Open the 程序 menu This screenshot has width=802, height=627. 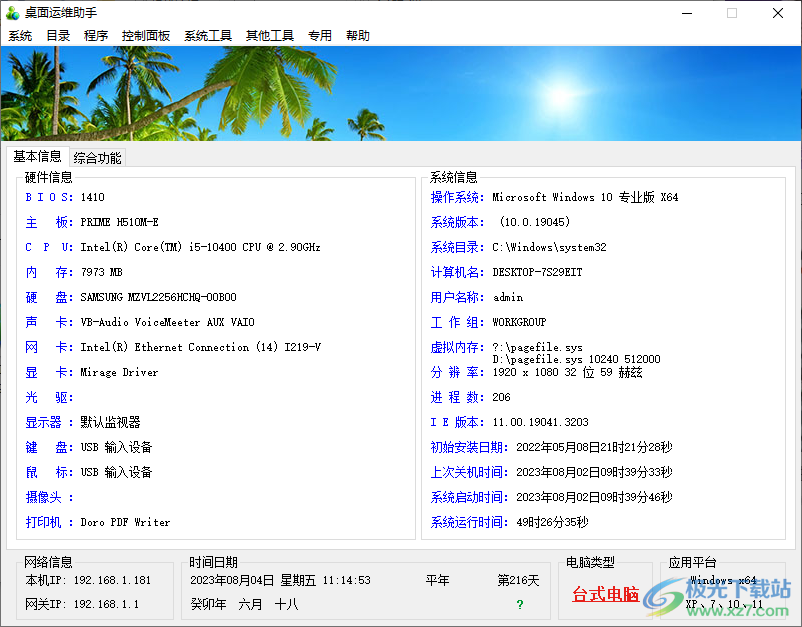96,35
